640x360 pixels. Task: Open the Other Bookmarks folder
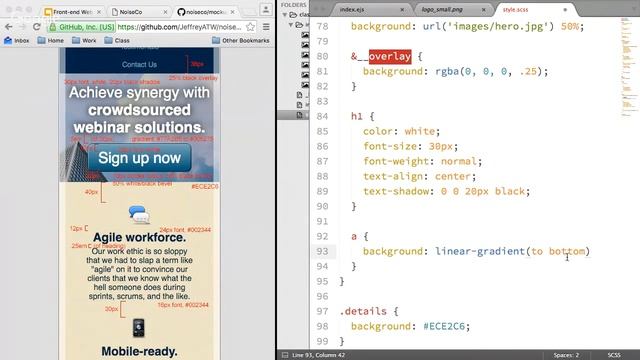241,40
